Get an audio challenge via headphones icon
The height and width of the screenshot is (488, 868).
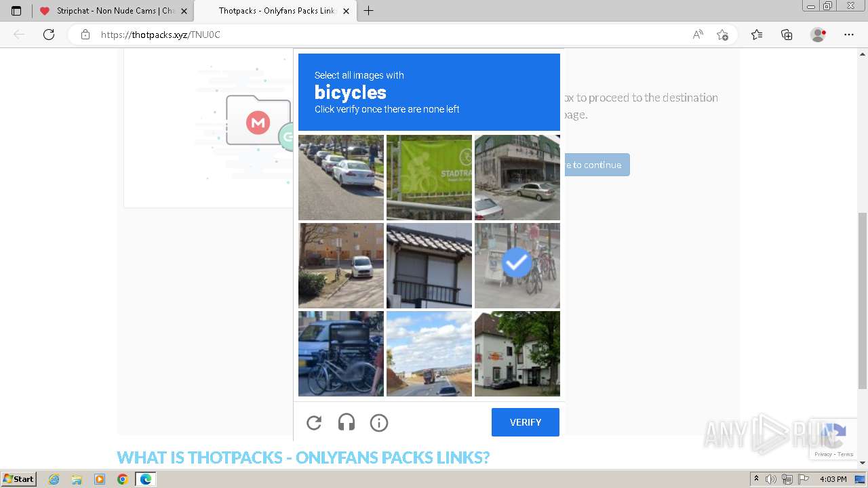point(347,423)
